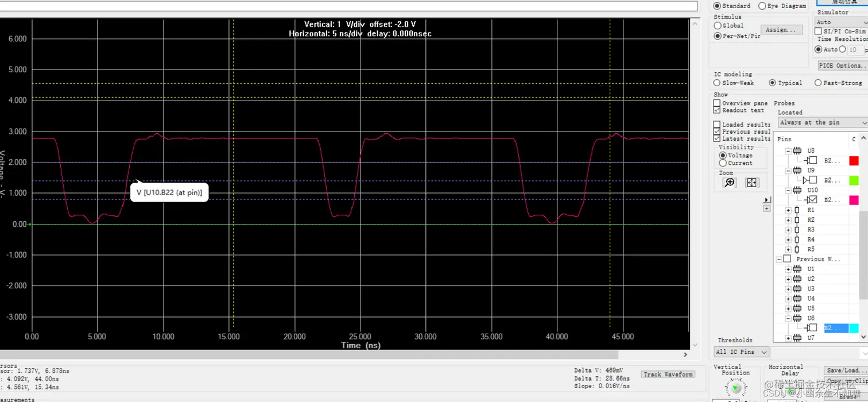
Task: Uncheck the Readout text checkbox
Action: (716, 110)
